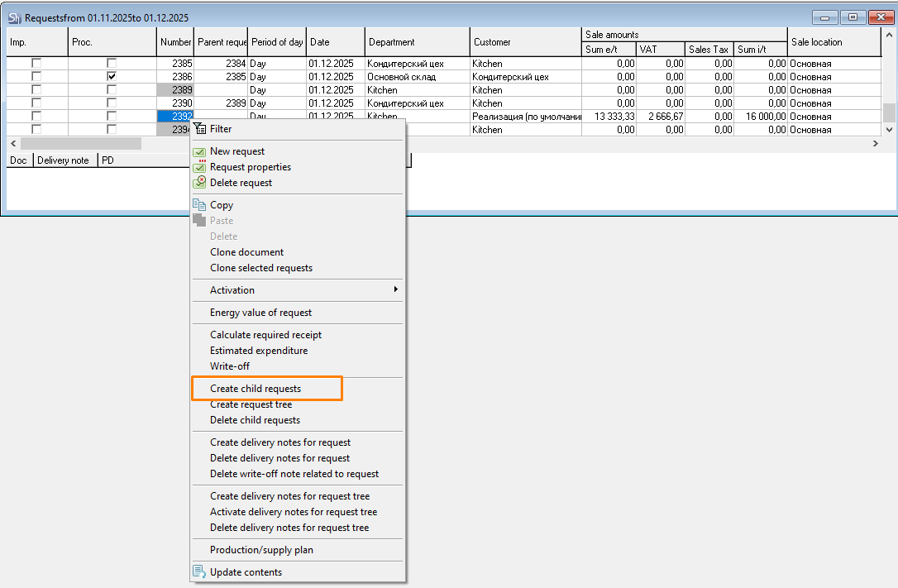
Task: Choose Clone document from context menu
Action: (x=246, y=252)
